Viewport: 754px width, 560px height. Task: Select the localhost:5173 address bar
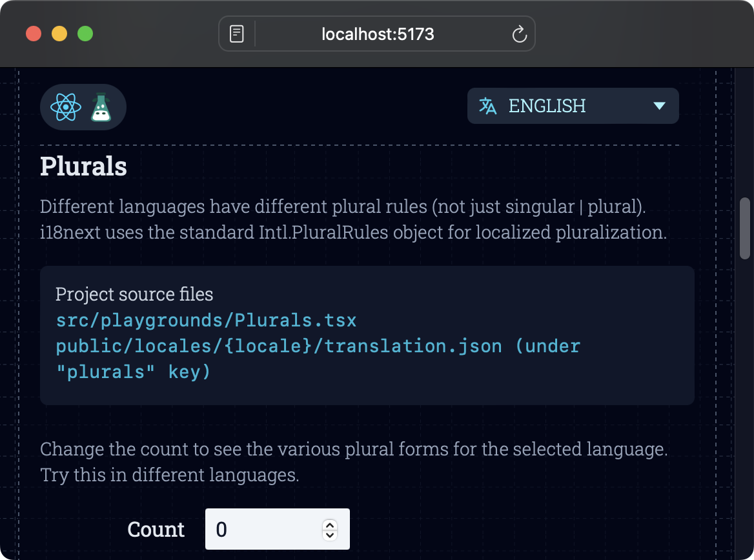click(x=376, y=34)
